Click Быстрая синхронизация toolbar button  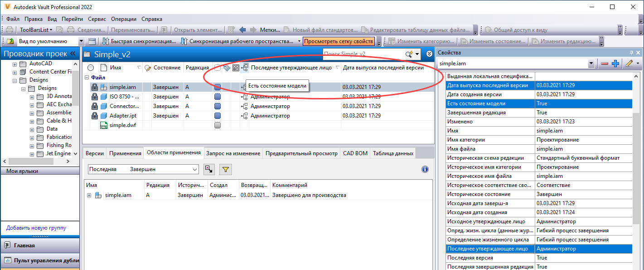pyautogui.click(x=139, y=41)
